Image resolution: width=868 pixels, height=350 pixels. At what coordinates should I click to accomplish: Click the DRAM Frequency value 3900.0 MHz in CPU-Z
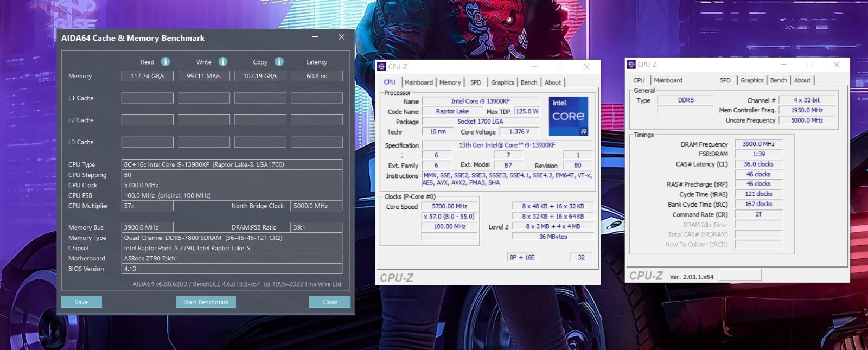[x=758, y=144]
